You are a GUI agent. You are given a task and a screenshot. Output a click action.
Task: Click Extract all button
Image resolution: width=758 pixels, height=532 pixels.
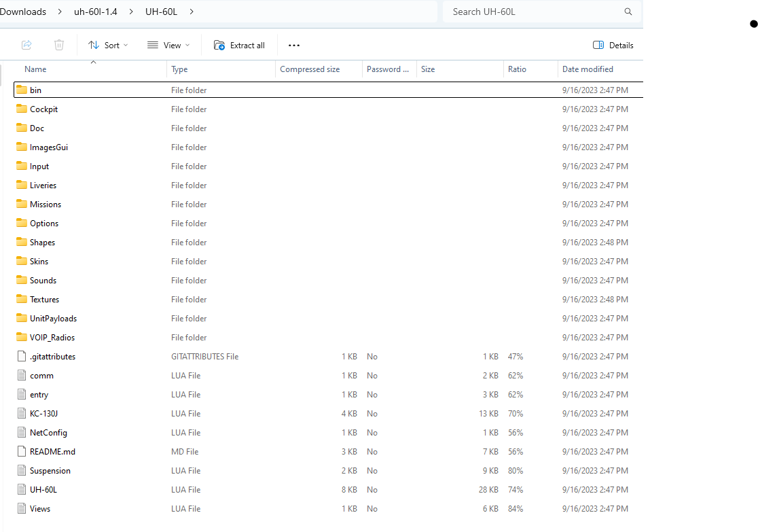(239, 45)
